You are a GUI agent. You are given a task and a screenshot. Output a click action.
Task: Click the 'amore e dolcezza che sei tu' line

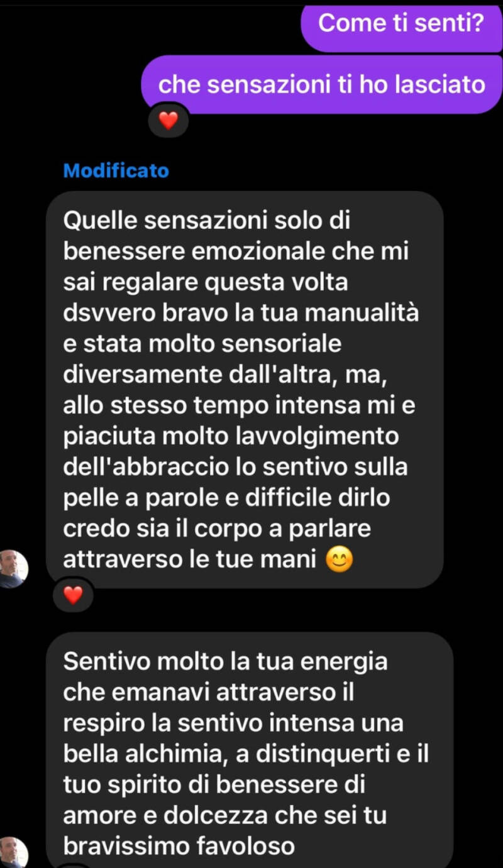click(x=225, y=816)
